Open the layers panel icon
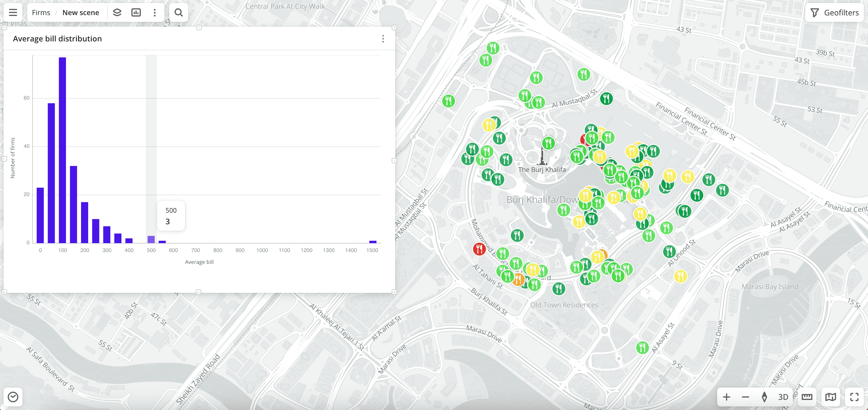Screen dimensions: 868x410 click(117, 12)
